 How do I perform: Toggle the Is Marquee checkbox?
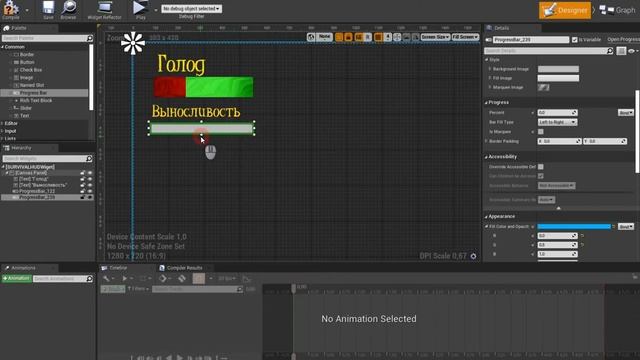pyautogui.click(x=540, y=132)
